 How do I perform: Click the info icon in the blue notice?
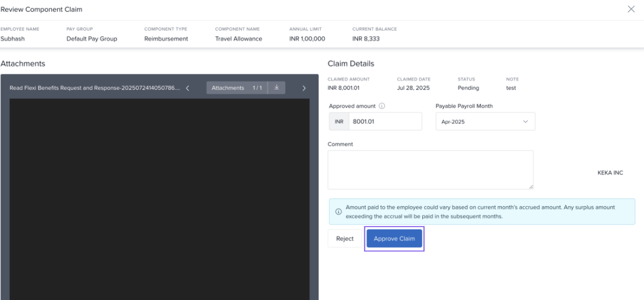coord(338,212)
